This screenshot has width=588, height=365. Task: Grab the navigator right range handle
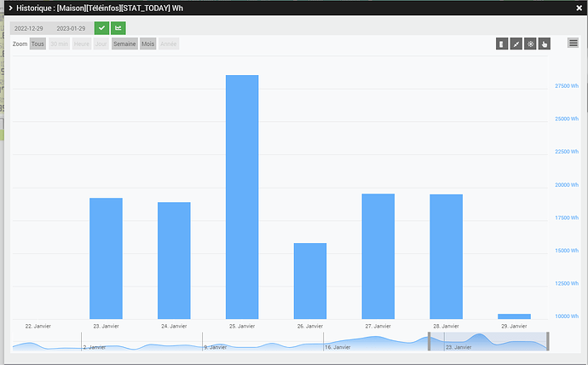click(548, 341)
